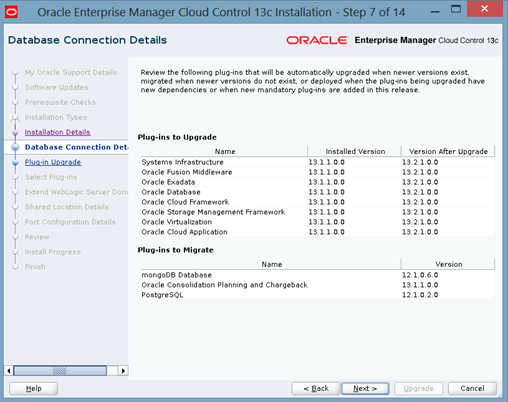Select the PostgreSQL row

coord(318,295)
